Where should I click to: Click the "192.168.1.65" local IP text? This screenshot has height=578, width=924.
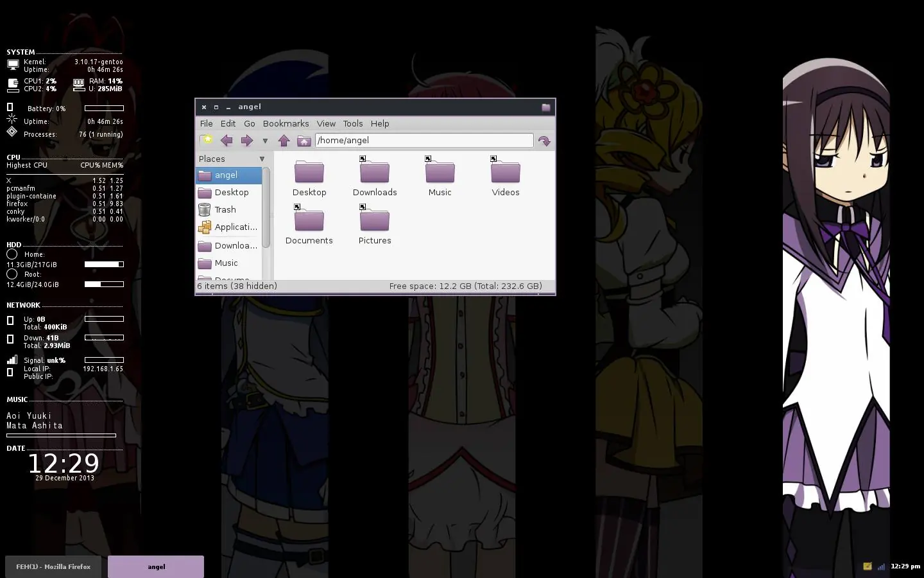[x=103, y=369]
